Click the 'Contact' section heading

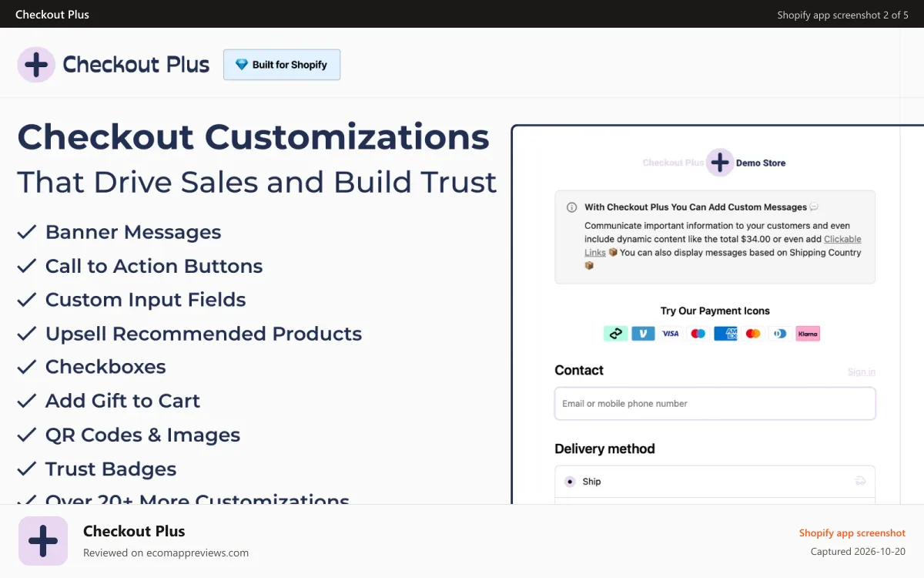tap(579, 370)
